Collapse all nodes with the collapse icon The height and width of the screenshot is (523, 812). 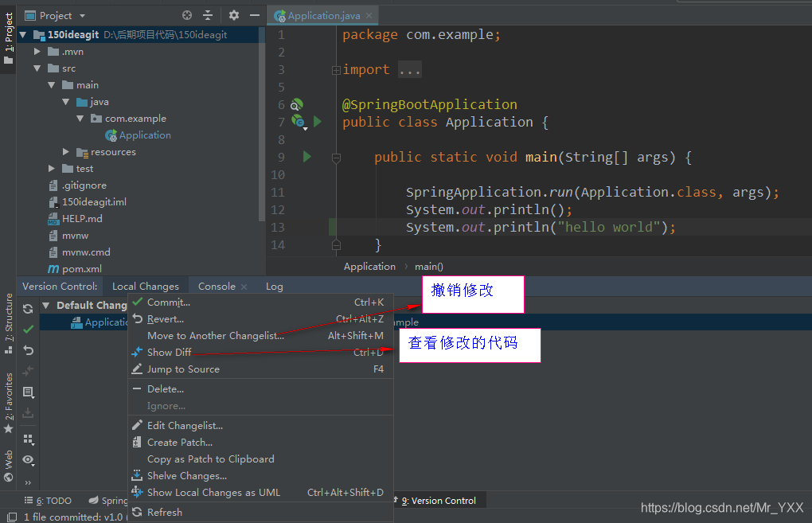pos(209,14)
